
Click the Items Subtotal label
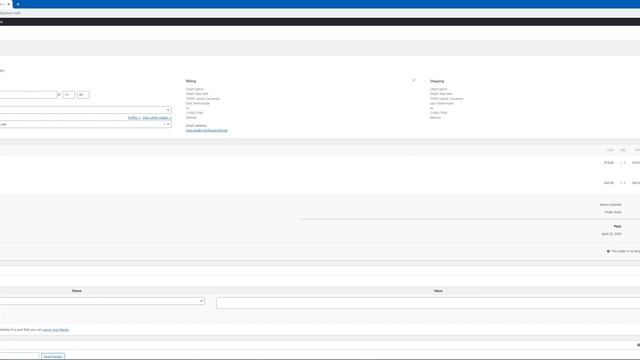point(611,204)
